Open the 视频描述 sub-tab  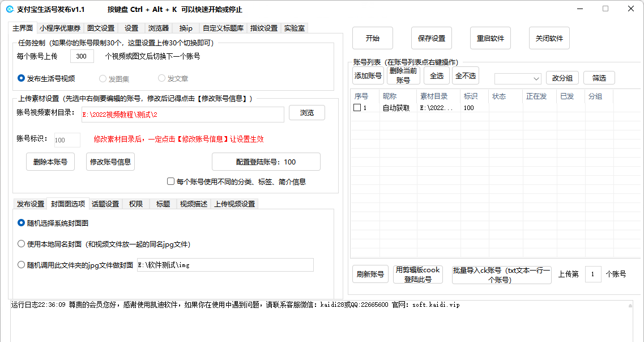coord(194,204)
